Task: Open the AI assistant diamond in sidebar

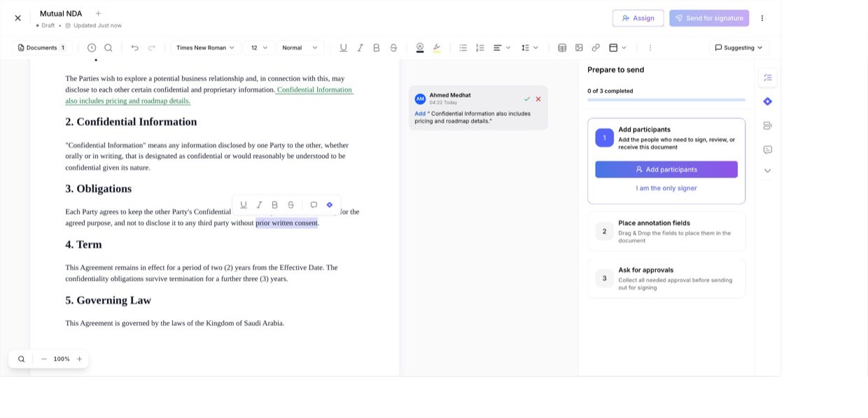Action: tap(768, 102)
